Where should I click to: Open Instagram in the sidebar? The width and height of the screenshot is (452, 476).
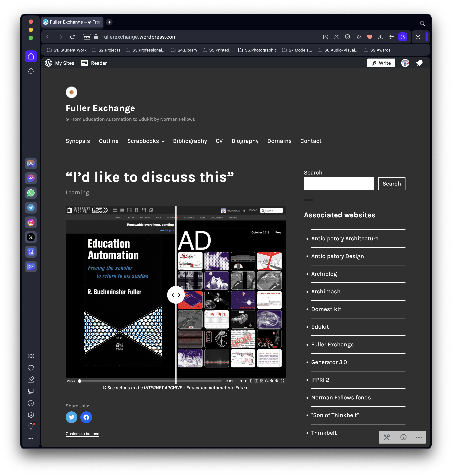[x=31, y=223]
